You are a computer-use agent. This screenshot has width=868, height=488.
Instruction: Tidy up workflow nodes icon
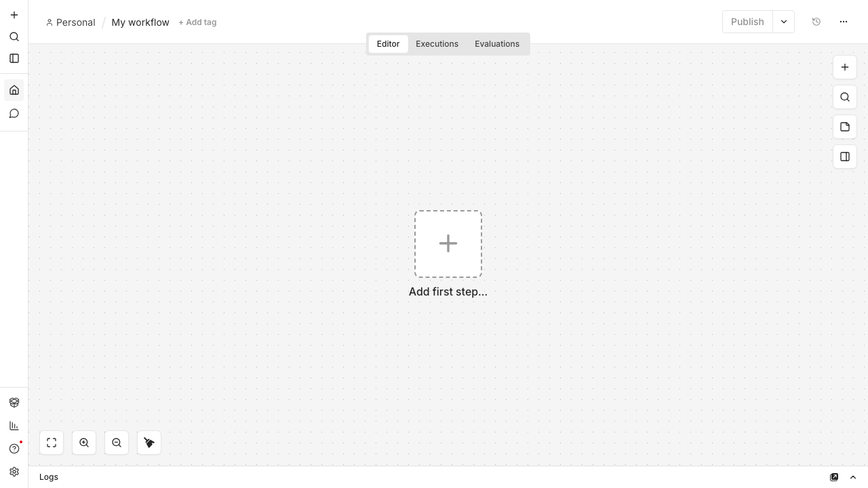[x=149, y=443]
